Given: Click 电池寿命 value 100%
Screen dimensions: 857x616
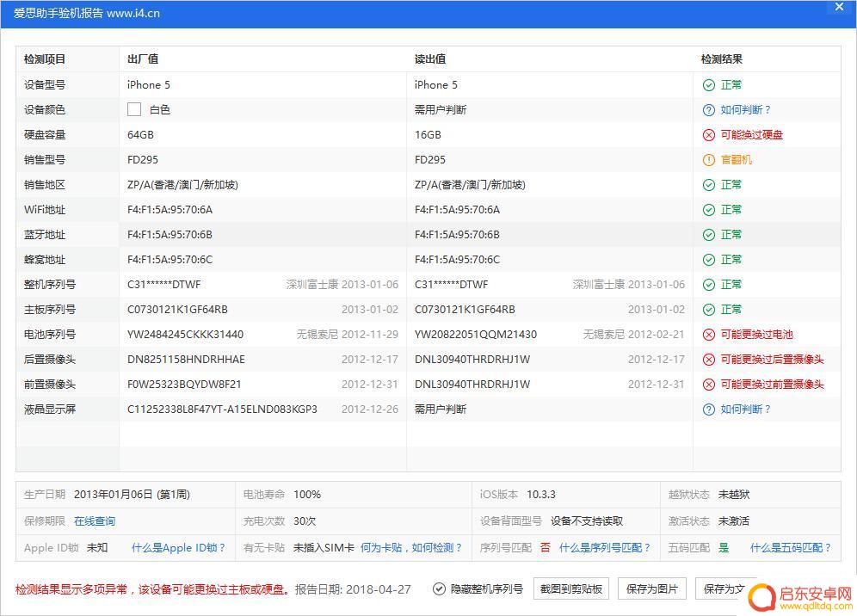Looking at the screenshot, I should tap(307, 495).
